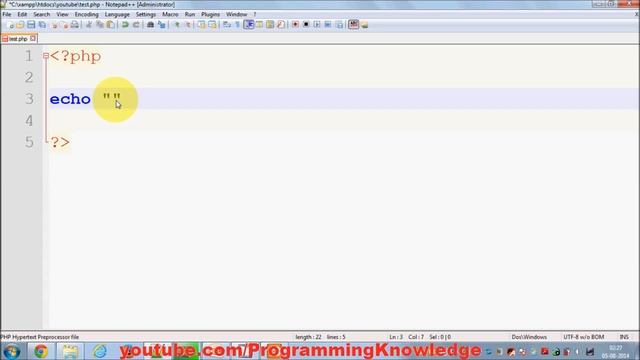The width and height of the screenshot is (640, 360).
Task: Open Windows Explorer from the taskbar
Action: pyautogui.click(x=70, y=351)
